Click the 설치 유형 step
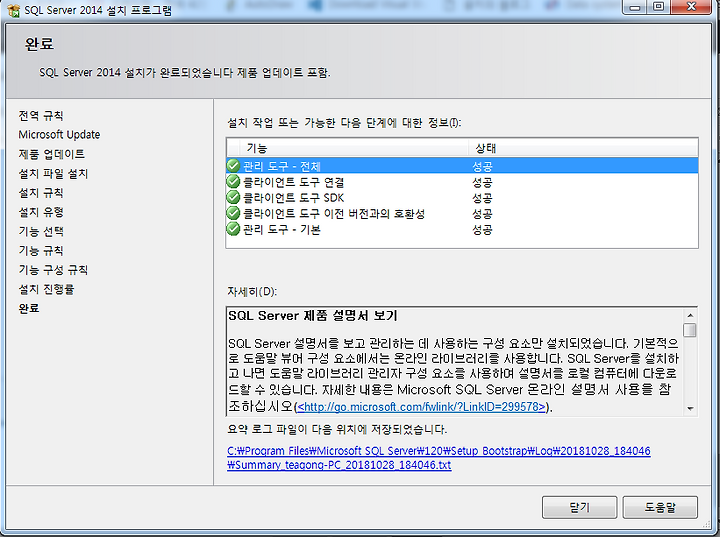This screenshot has height=537, width=720. coord(41,212)
